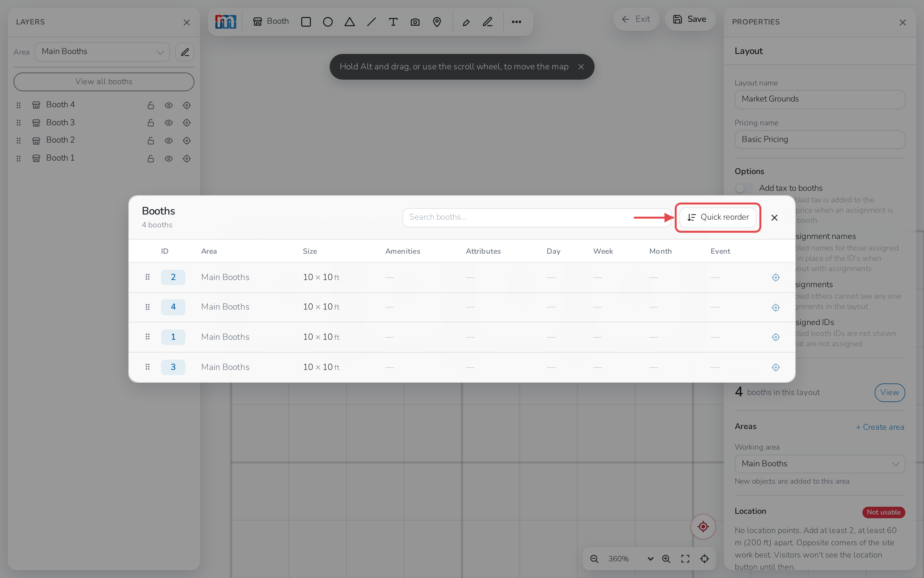
Task: Click View all booths button
Action: (104, 82)
